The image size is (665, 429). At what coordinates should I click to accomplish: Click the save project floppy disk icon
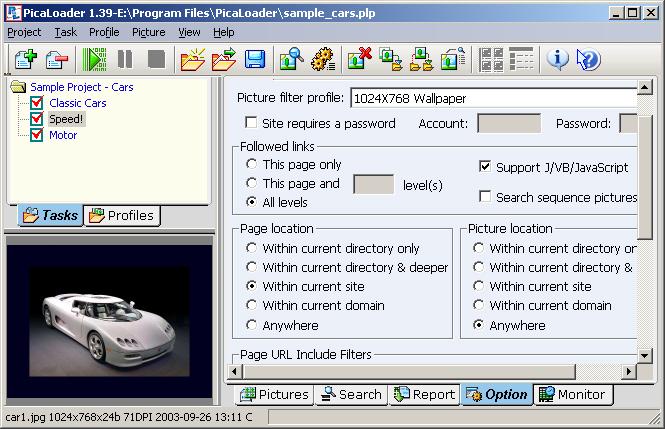coord(254,59)
